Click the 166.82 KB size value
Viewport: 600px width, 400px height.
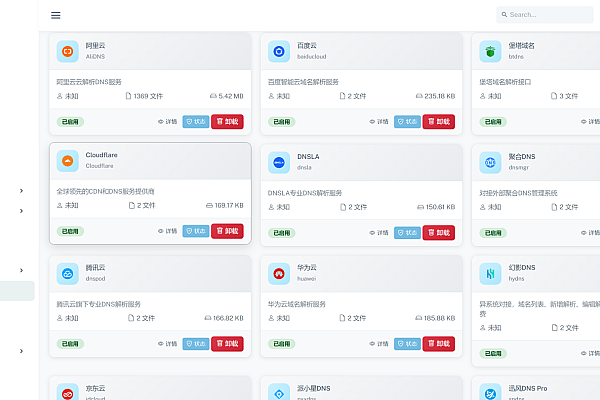coord(224,318)
